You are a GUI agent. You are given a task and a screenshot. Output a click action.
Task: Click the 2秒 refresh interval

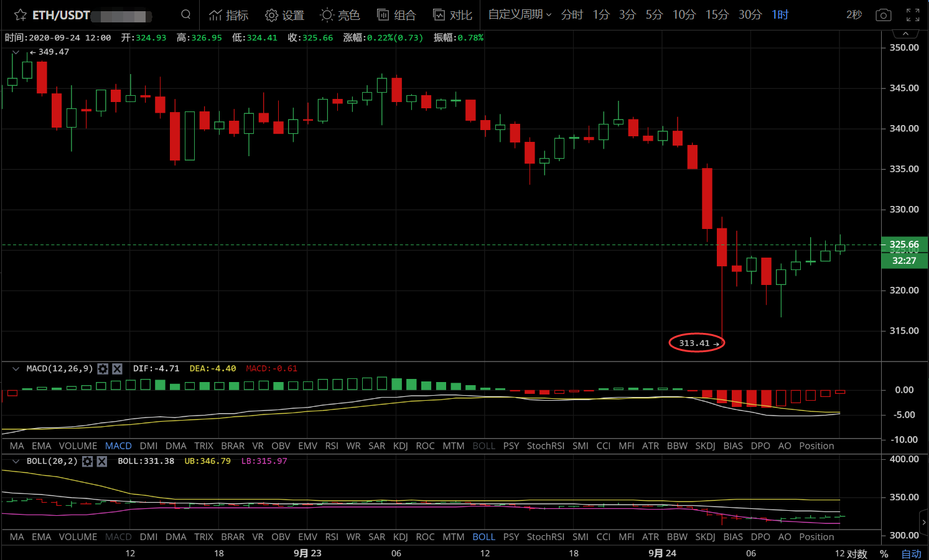pos(854,14)
